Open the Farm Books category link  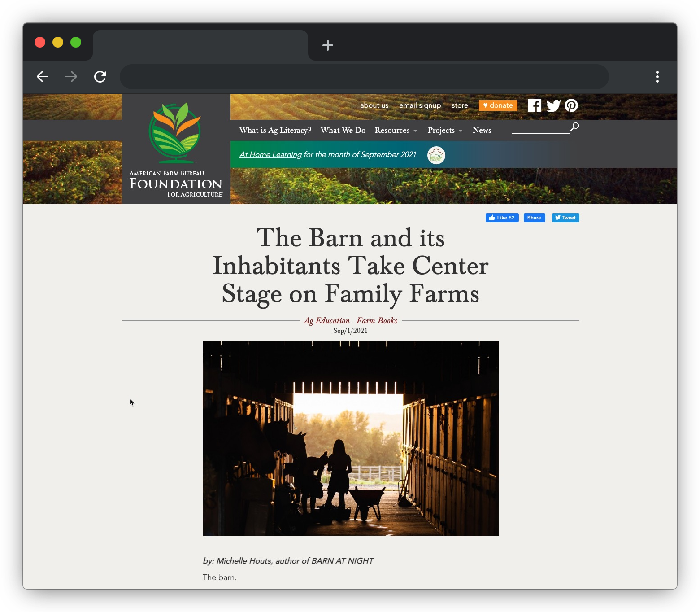pos(377,321)
